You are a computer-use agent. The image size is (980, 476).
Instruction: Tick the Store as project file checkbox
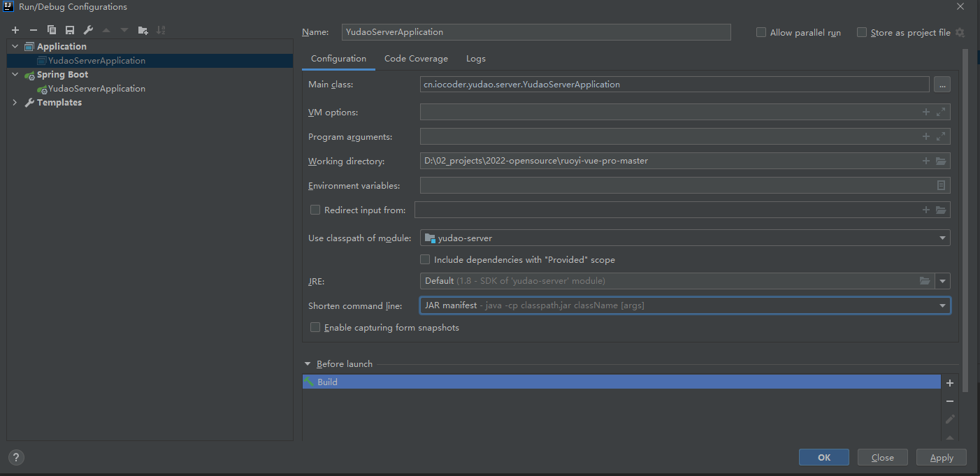tap(862, 32)
